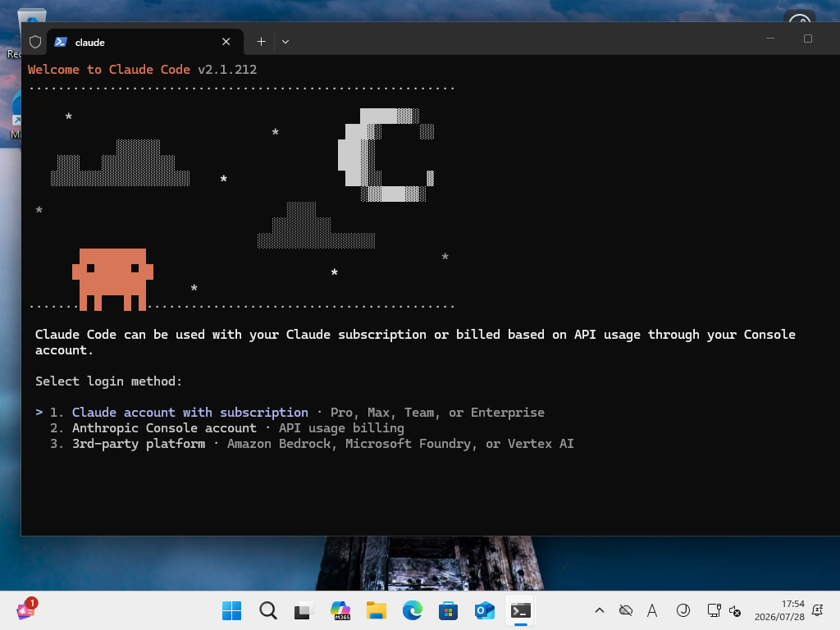Open the network status tray icon
The height and width of the screenshot is (630, 840).
(x=714, y=610)
